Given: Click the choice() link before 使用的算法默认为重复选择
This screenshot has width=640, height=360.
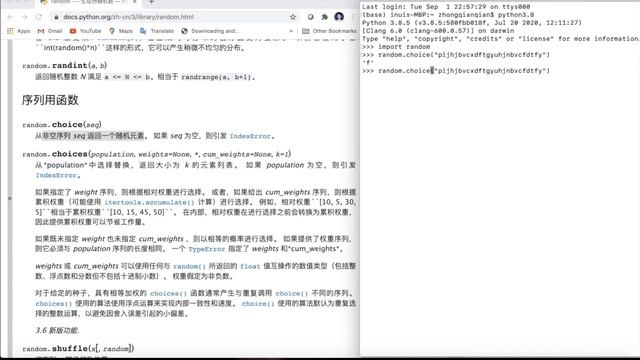Looking at the screenshot, I should (x=258, y=304).
